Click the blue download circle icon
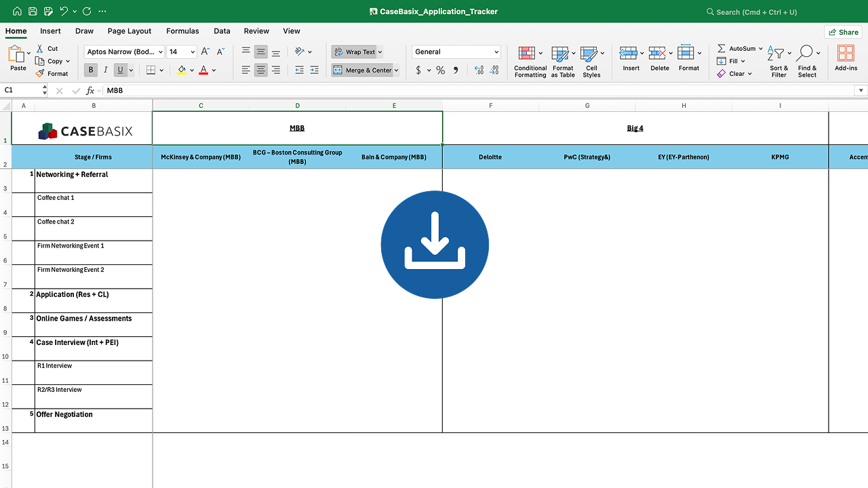868x488 pixels. (435, 245)
